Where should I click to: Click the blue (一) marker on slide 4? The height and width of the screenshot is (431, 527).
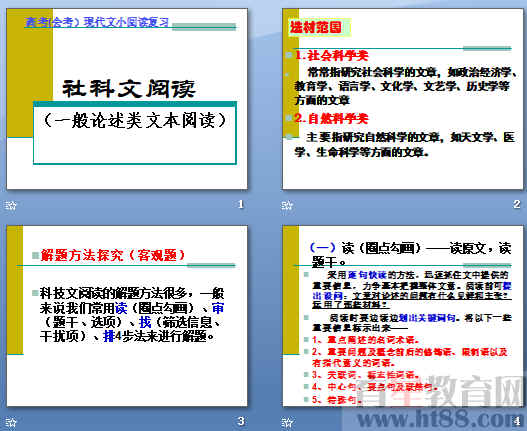pyautogui.click(x=322, y=248)
